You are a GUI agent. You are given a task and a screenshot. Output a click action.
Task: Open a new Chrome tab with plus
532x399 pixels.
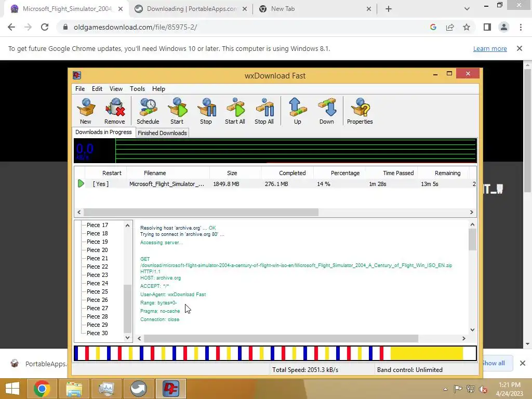click(389, 9)
